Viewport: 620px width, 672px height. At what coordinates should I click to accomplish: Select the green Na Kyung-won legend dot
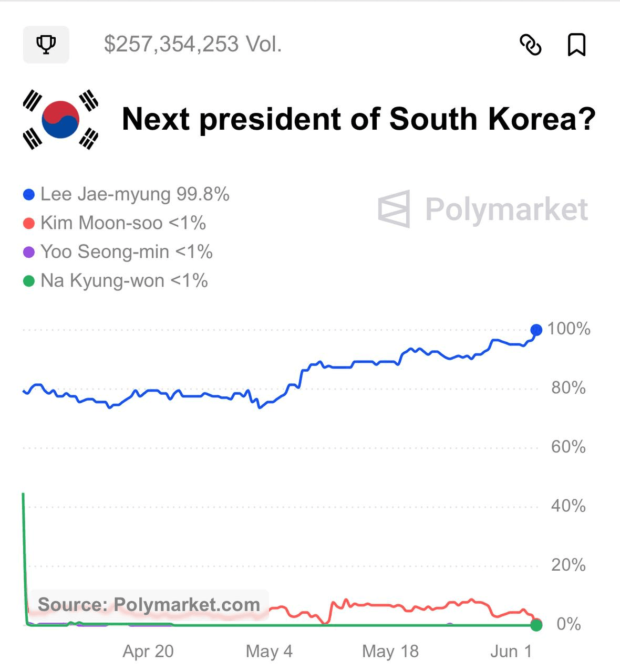click(29, 281)
